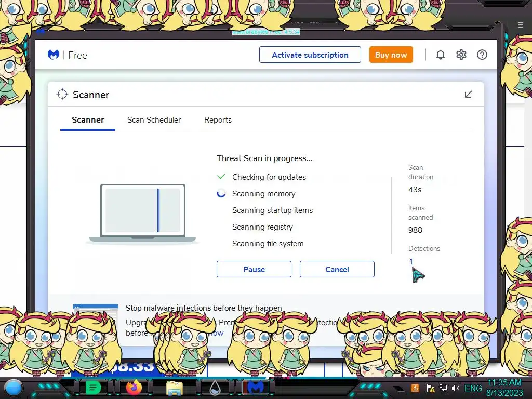Open the hamburger menu at top right
532x399 pixels.
tap(521, 25)
